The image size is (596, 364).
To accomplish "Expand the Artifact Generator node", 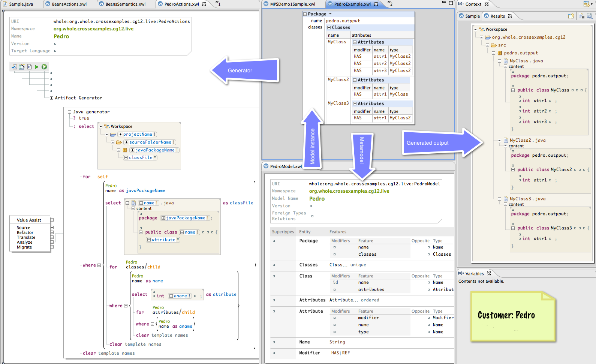I will [x=51, y=98].
